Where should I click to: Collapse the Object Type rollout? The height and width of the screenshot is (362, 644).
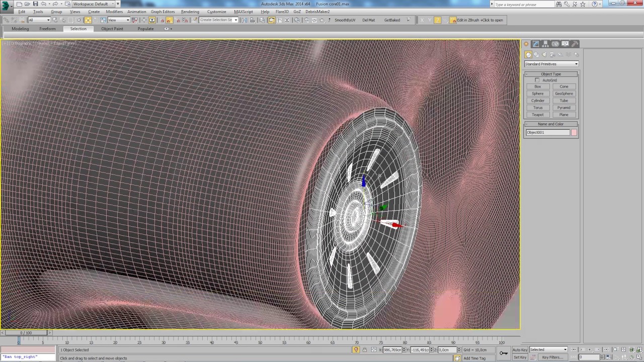click(551, 74)
